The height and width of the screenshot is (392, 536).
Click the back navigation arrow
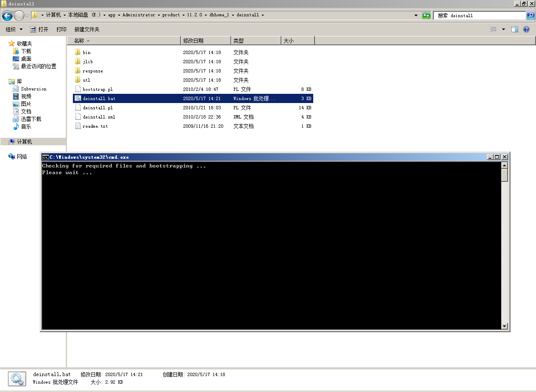click(x=7, y=15)
